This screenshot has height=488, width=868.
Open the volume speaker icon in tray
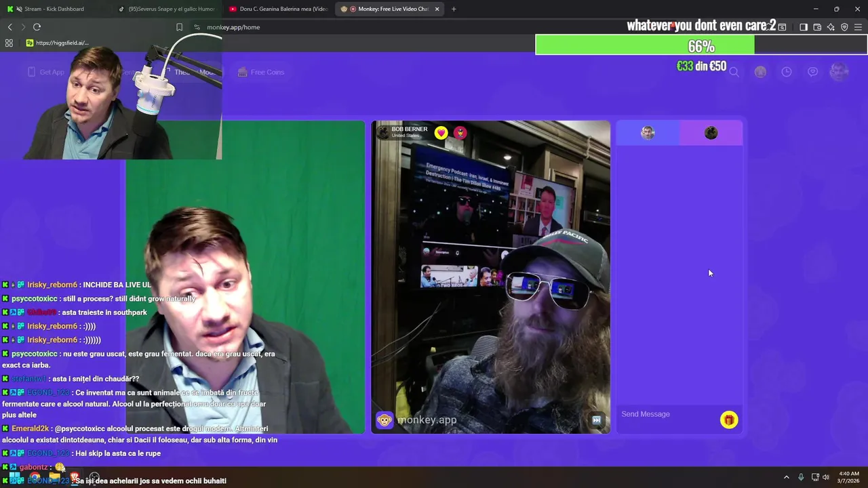tap(826, 477)
